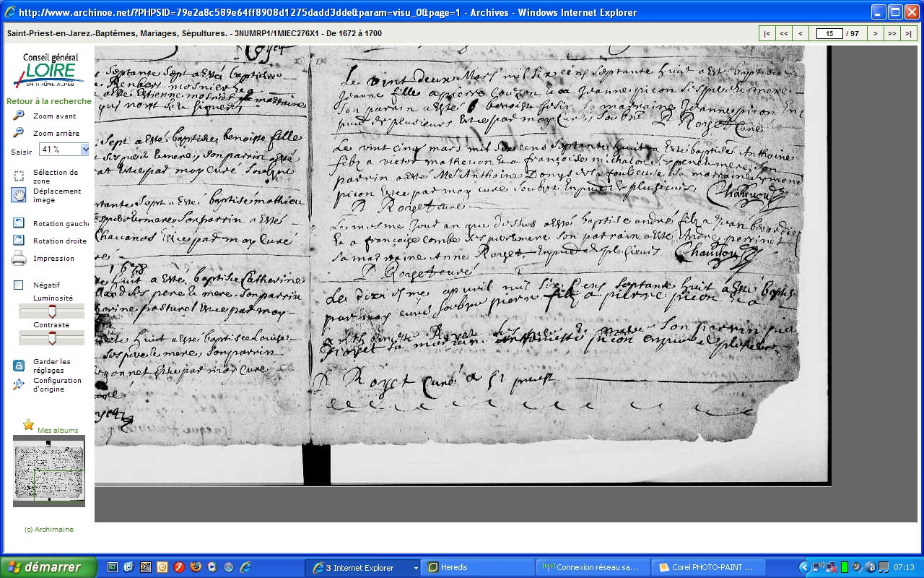Select the Déplacement image hand tool
The height and width of the screenshot is (578, 924).
coord(19,195)
